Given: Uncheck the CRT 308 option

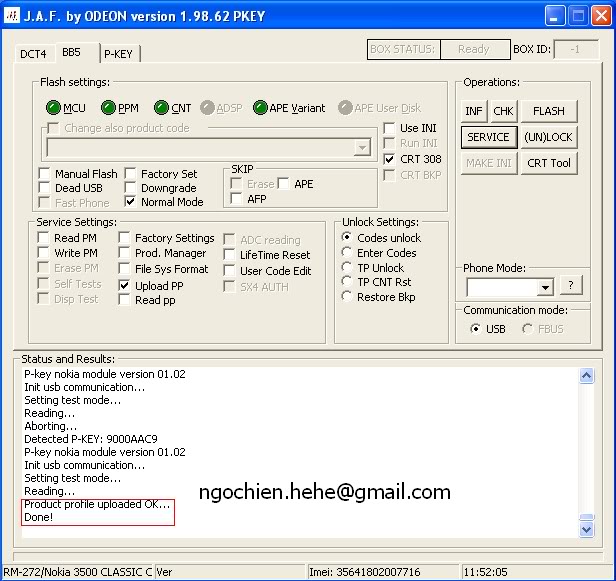Looking at the screenshot, I should click(390, 159).
